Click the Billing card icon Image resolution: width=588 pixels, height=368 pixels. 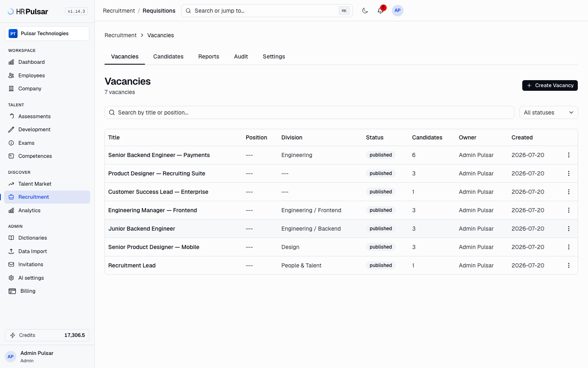click(12, 291)
